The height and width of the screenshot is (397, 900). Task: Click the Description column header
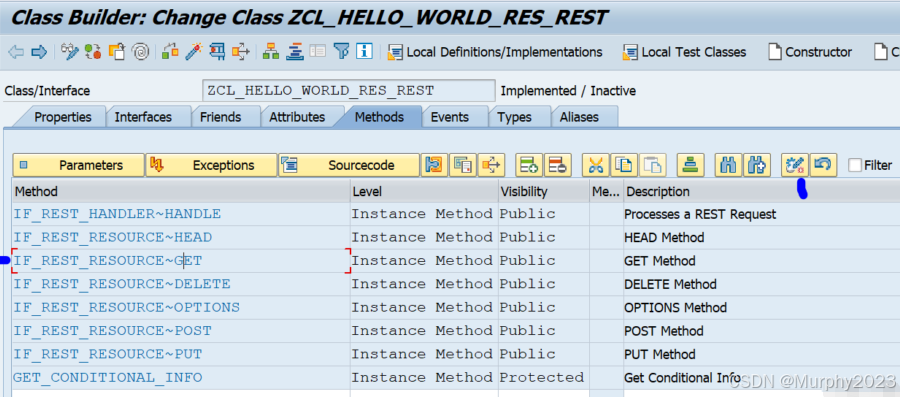click(x=762, y=191)
